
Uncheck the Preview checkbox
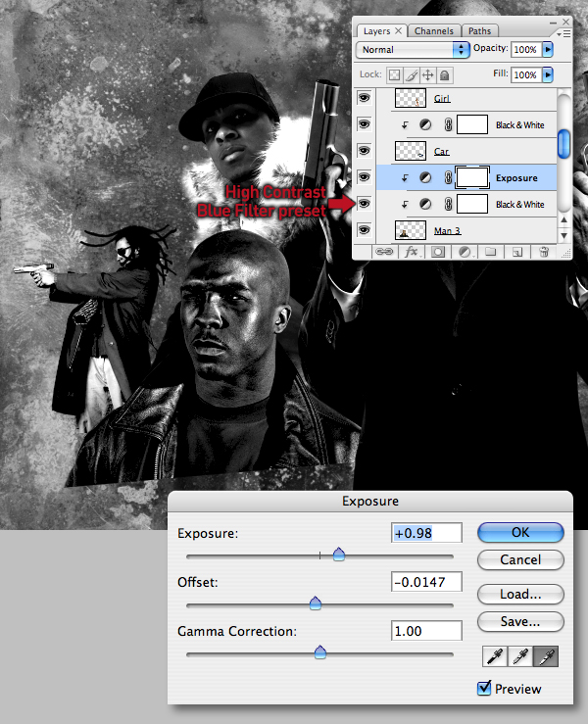pos(484,688)
